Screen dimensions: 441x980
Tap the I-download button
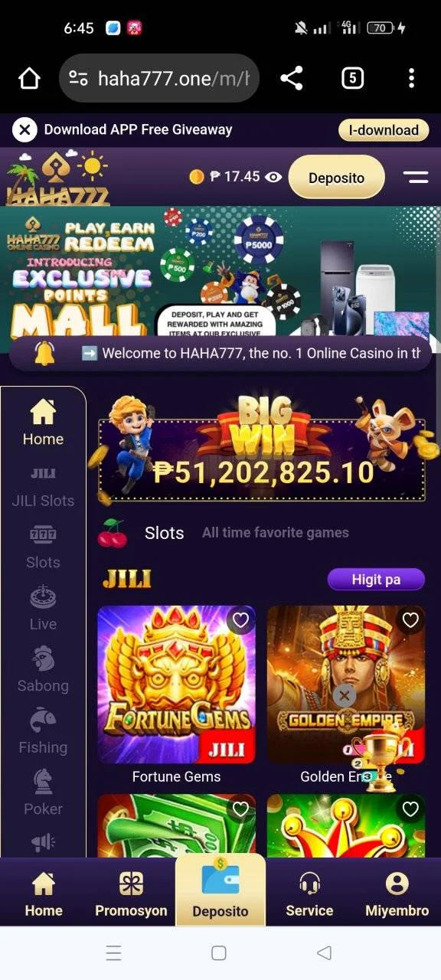383,130
